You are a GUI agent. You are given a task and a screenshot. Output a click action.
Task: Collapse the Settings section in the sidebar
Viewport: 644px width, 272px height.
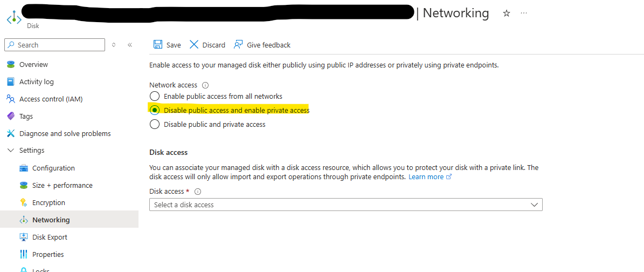11,151
